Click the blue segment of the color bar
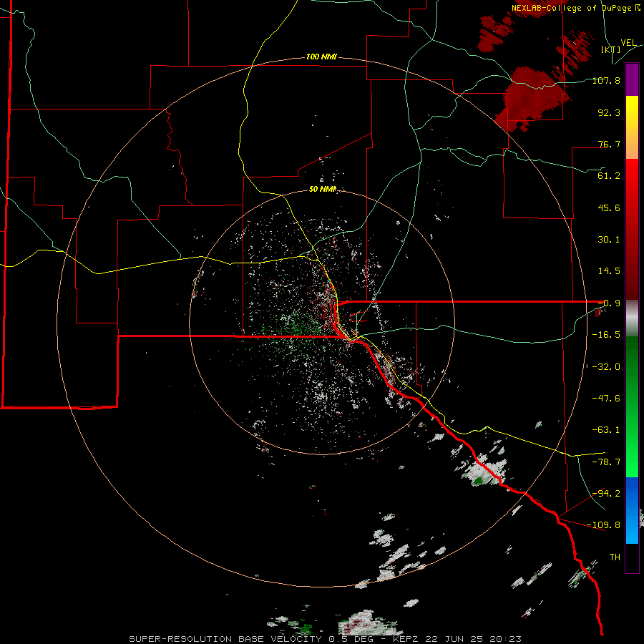Viewport: 644px width, 644px height. [x=632, y=510]
